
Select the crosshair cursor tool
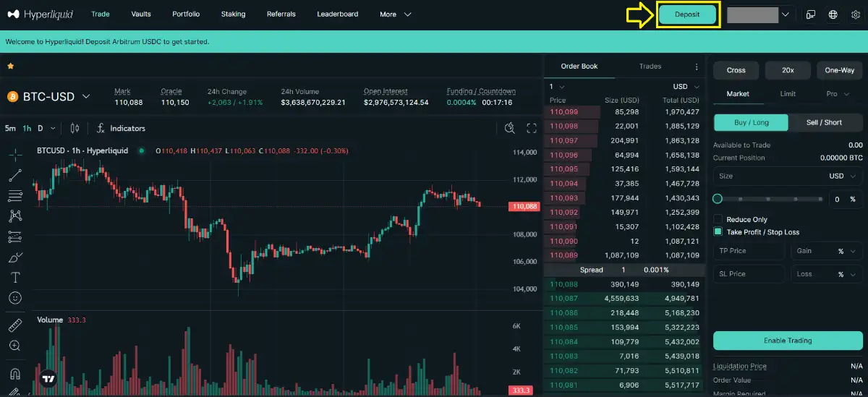pos(14,154)
